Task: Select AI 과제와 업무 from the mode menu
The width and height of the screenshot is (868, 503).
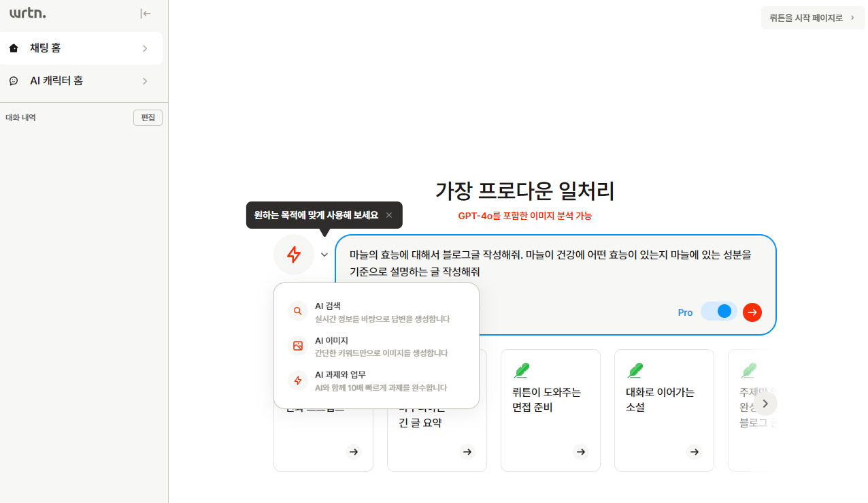Action: [376, 380]
